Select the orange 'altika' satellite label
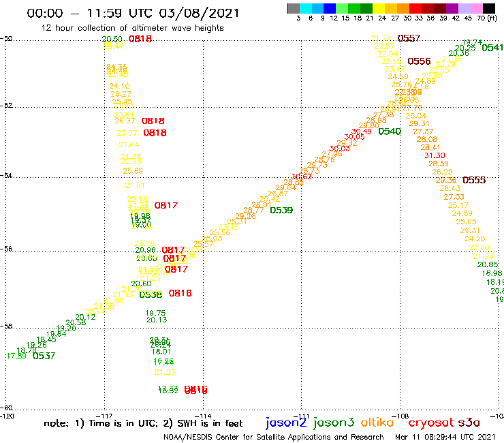504x443 pixels. (377, 423)
